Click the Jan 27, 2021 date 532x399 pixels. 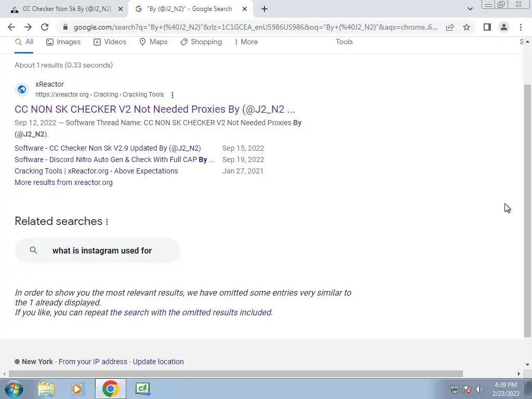coord(243,171)
